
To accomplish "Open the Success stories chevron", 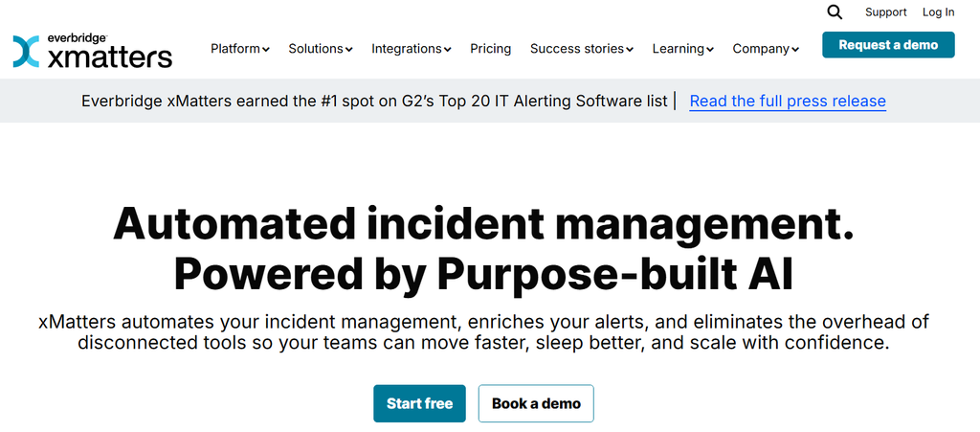I will click(x=630, y=50).
